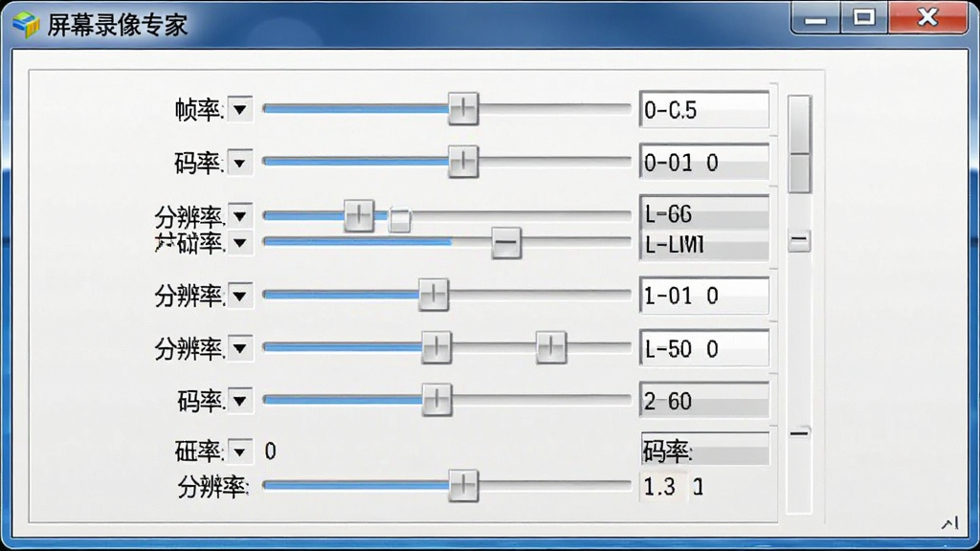Click the standalone 0 value beside the dropdown arrow
Screen dimensions: 980x551
(x=270, y=452)
